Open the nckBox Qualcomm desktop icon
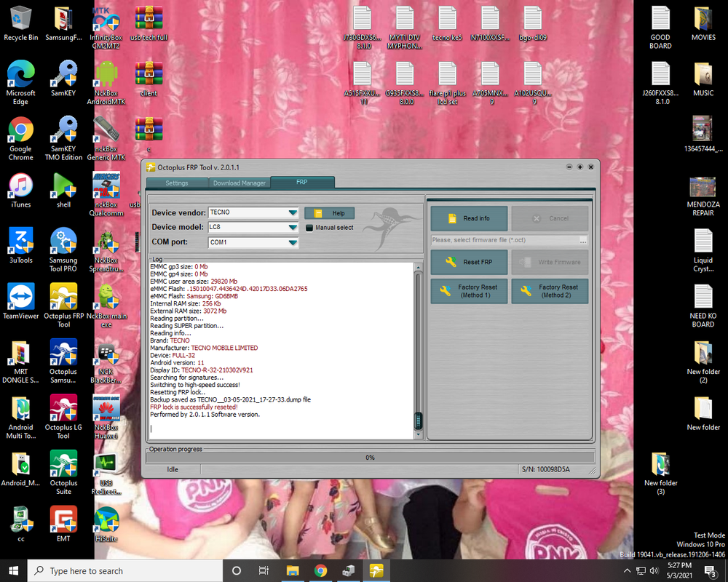 (106, 194)
